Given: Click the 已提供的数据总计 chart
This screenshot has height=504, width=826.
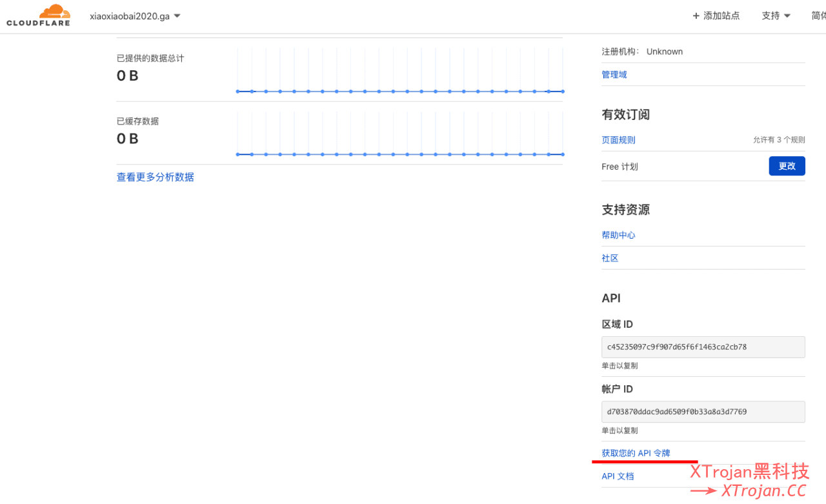Looking at the screenshot, I should pyautogui.click(x=400, y=71).
